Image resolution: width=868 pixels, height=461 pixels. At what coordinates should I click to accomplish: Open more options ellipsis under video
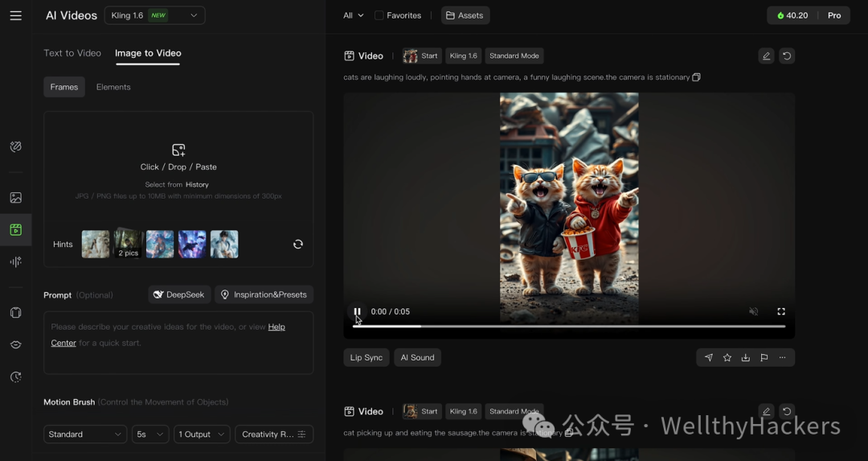(x=782, y=357)
